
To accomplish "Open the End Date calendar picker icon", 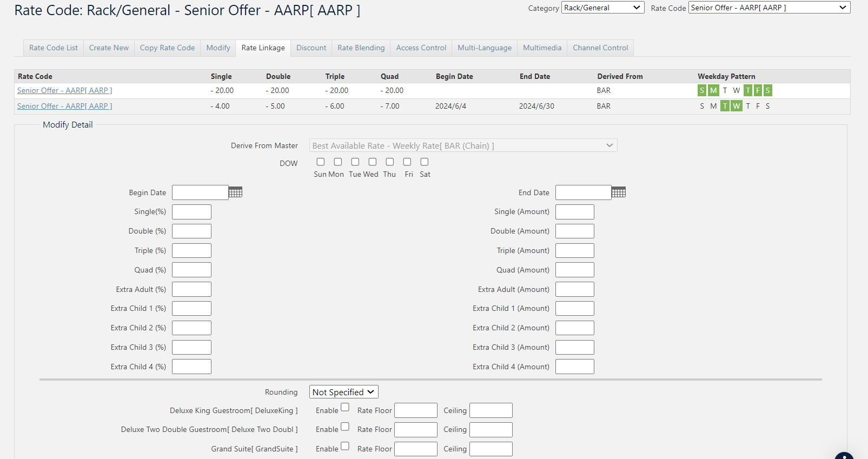I will click(619, 192).
